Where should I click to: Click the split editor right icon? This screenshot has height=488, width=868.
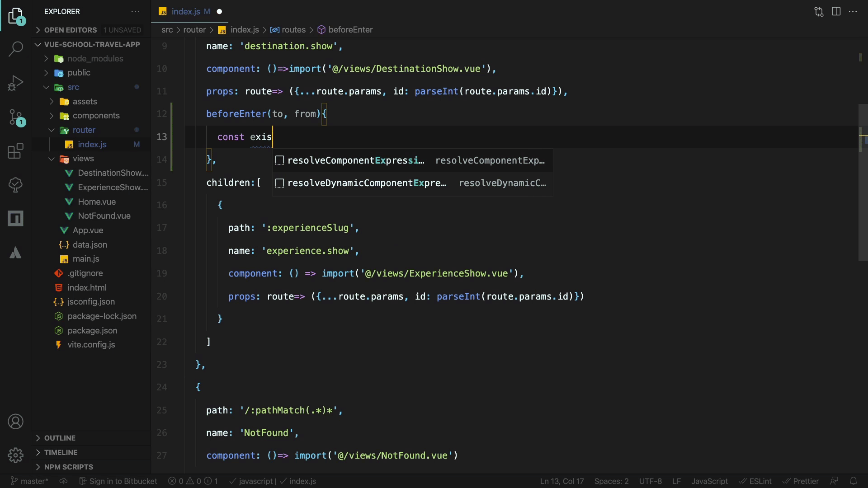(836, 12)
